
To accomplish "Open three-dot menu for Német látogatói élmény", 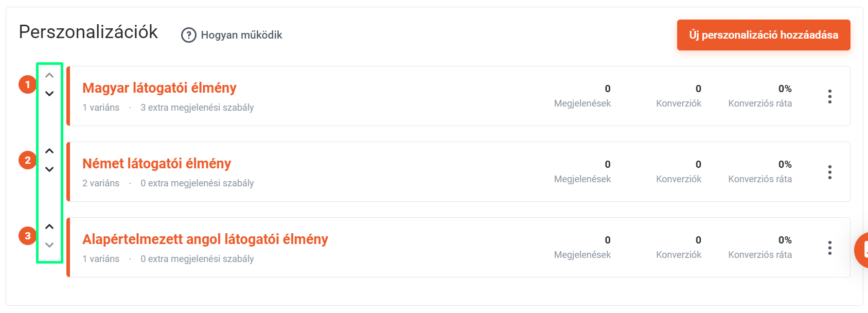I will tap(830, 172).
